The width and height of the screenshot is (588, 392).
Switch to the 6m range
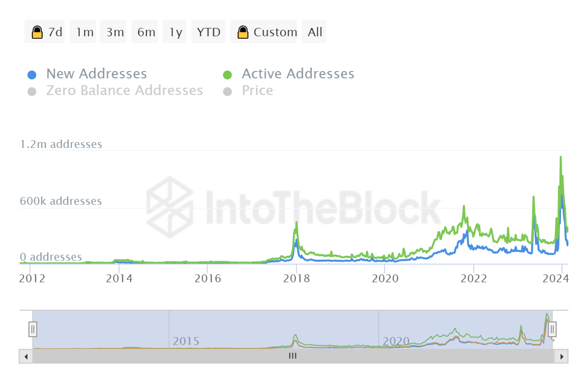point(146,32)
